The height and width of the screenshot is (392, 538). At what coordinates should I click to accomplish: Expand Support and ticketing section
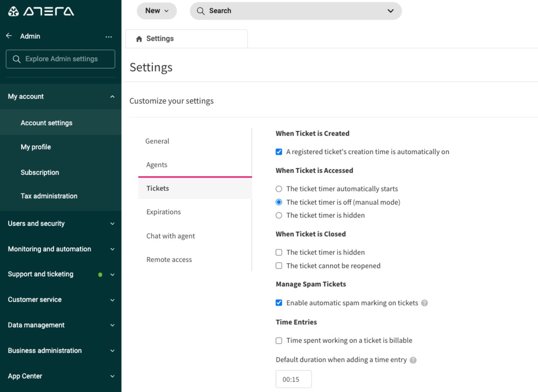(x=60, y=274)
